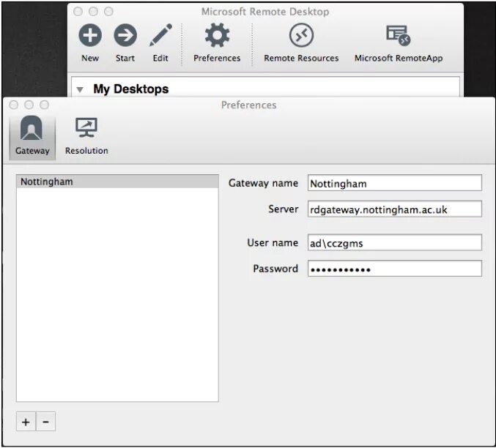This screenshot has height=448, width=496.
Task: Open Preferences gear icon in toolbar
Action: click(x=217, y=35)
